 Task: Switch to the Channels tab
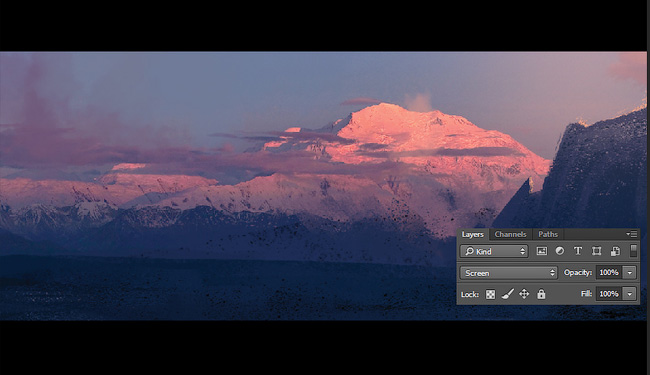coord(510,235)
